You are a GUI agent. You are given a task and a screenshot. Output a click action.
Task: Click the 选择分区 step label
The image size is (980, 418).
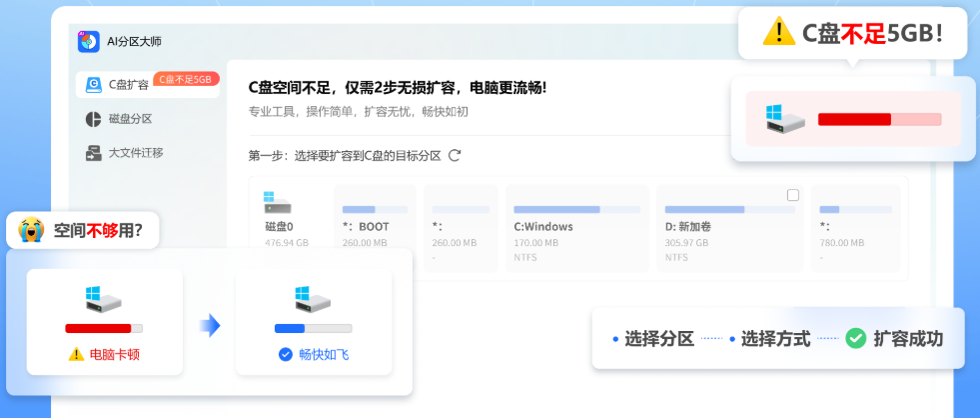tap(660, 339)
